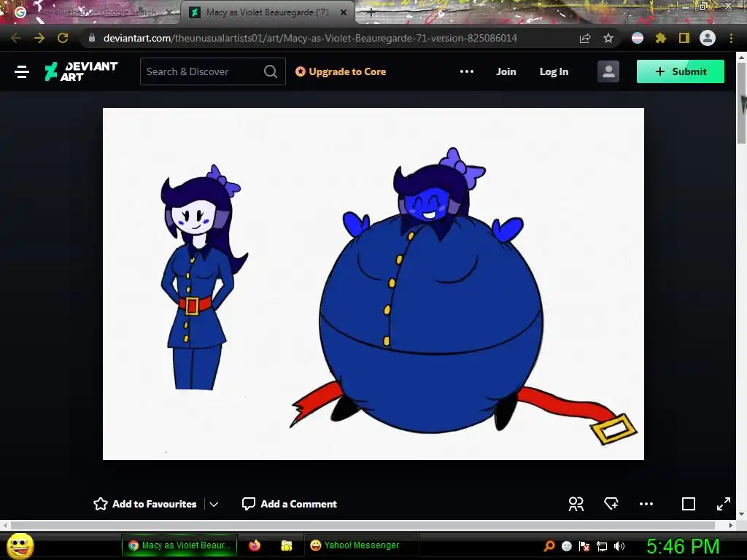747x560 pixels.
Task: Open the Macy as Violet Beauregarde artwork image
Action: click(373, 284)
